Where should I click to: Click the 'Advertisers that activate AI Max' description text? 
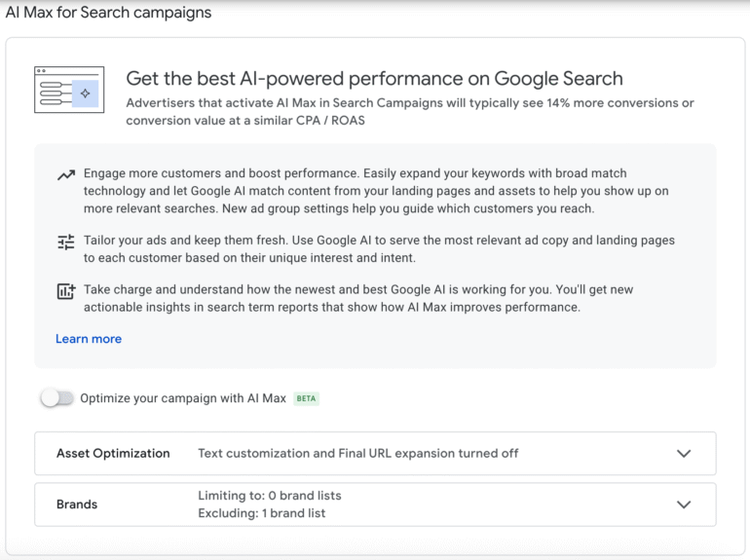click(410, 111)
